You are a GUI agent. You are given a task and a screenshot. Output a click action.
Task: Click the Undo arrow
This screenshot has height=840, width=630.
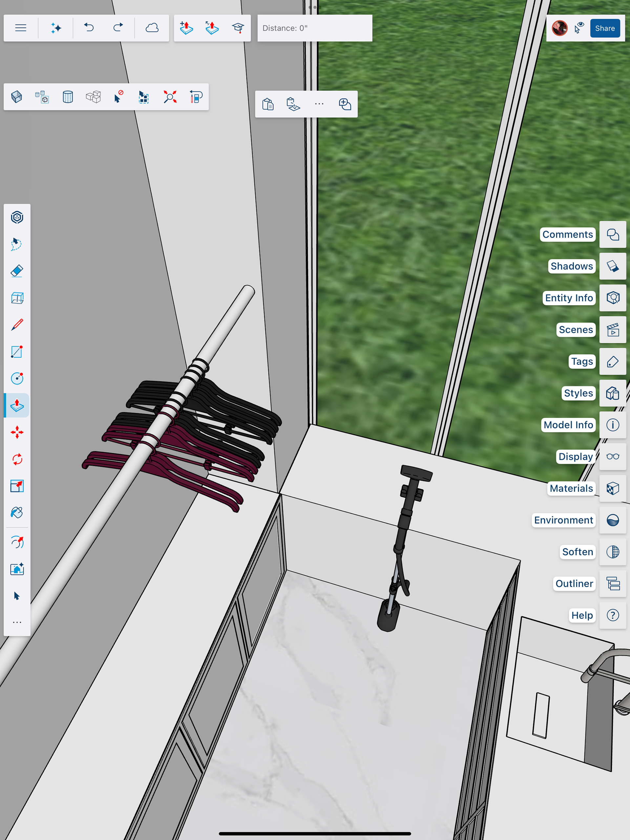[89, 28]
